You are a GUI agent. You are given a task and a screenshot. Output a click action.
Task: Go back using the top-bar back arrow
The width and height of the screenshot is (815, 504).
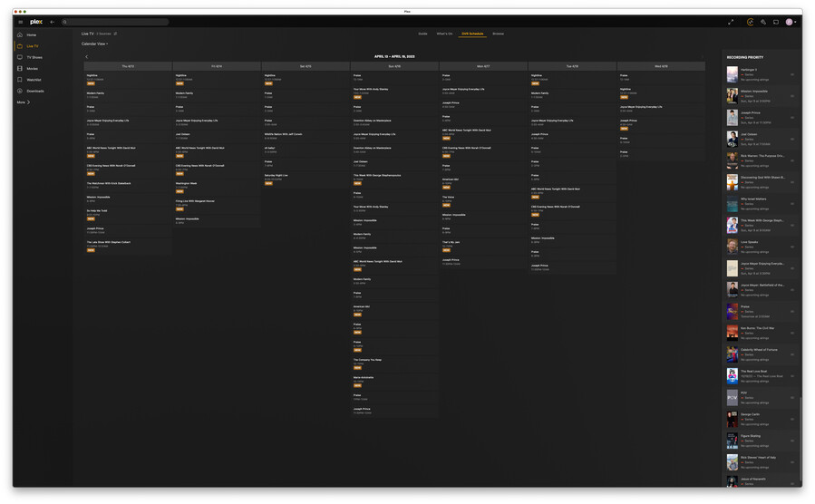point(52,22)
